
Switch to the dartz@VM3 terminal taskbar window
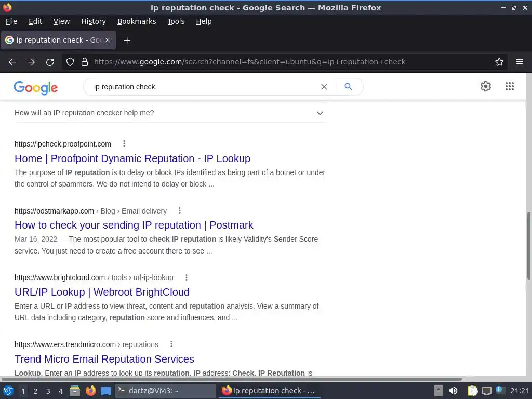(165, 391)
